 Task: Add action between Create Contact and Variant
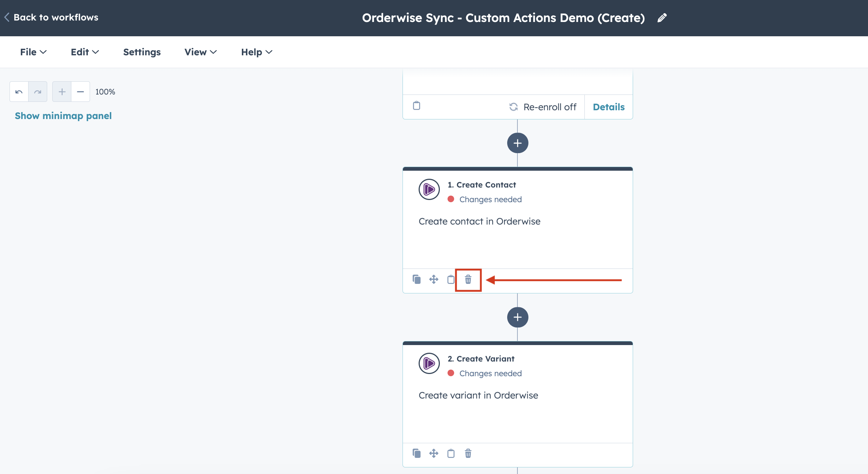click(517, 317)
